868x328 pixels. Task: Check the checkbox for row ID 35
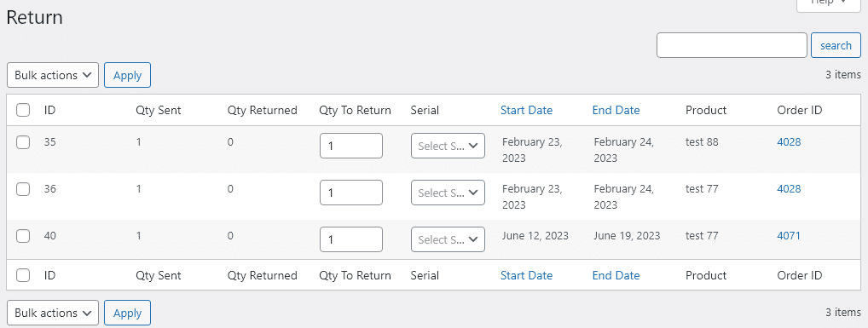pos(23,143)
